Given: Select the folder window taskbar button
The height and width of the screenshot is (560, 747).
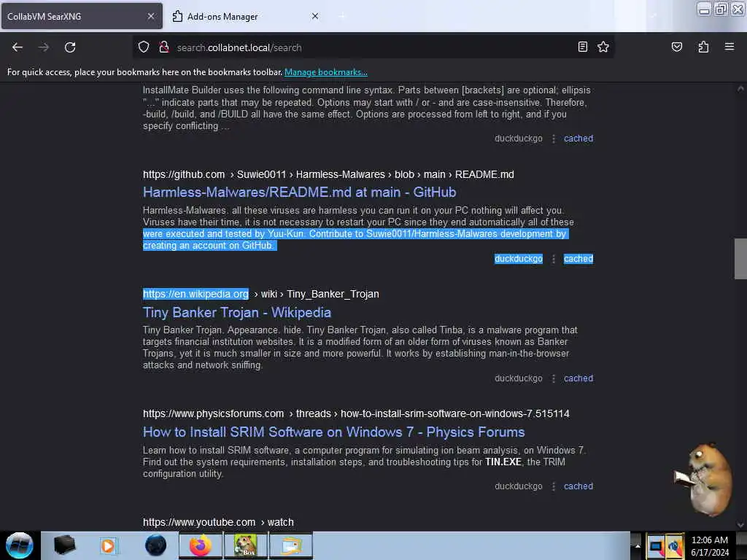Looking at the screenshot, I should click(291, 545).
